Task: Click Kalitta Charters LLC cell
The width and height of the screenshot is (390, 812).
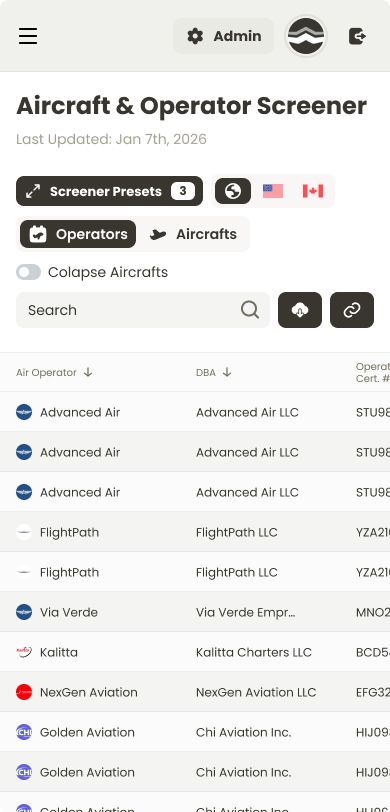Action: [254, 652]
